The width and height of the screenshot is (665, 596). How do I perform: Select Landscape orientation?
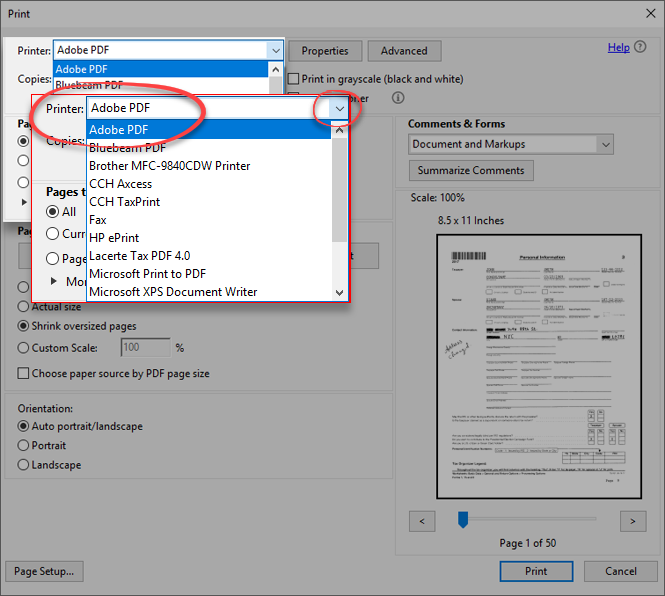24,465
